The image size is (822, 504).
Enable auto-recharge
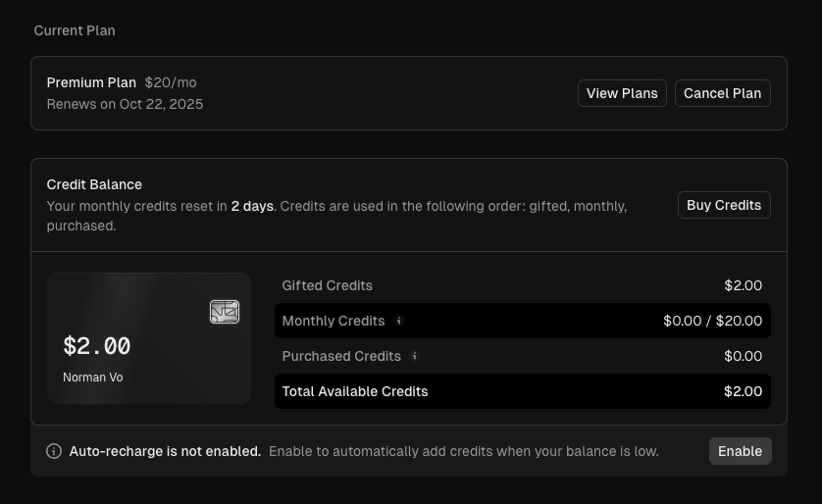[740, 451]
